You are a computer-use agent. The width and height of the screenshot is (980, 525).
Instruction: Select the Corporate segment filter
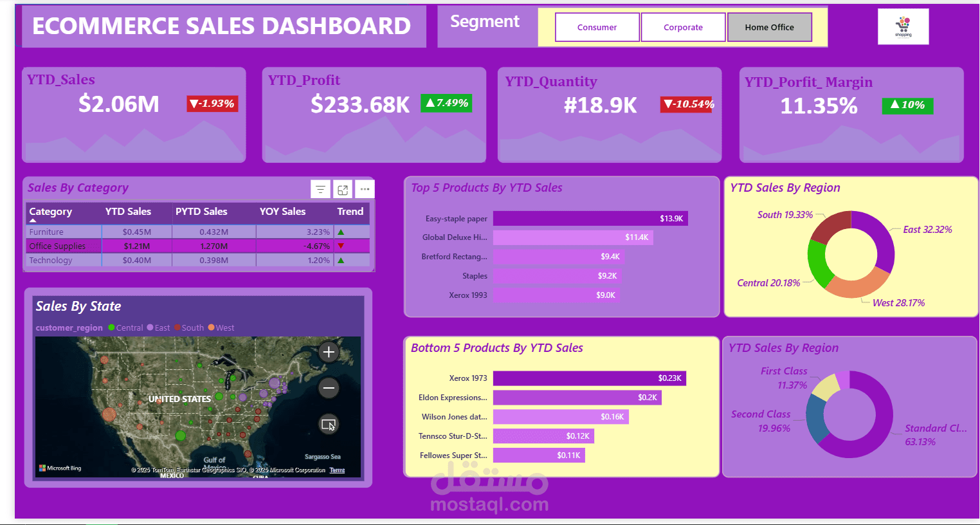[683, 27]
